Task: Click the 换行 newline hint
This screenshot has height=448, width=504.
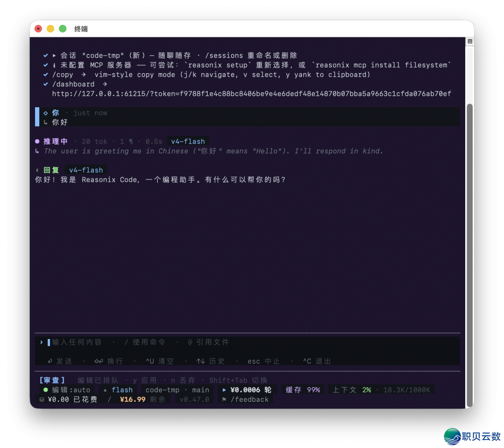Action: (x=109, y=361)
